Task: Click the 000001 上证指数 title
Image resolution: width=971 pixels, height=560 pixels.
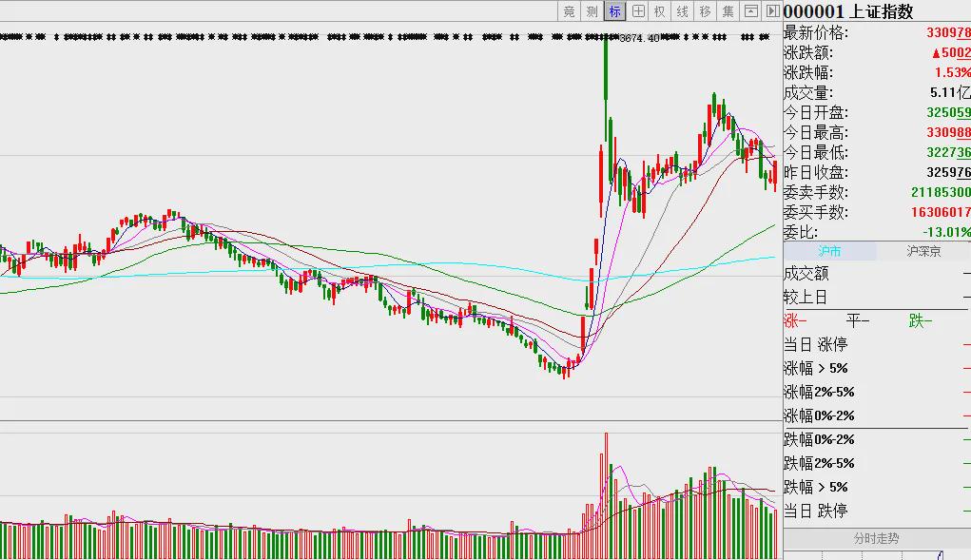Action: click(848, 11)
